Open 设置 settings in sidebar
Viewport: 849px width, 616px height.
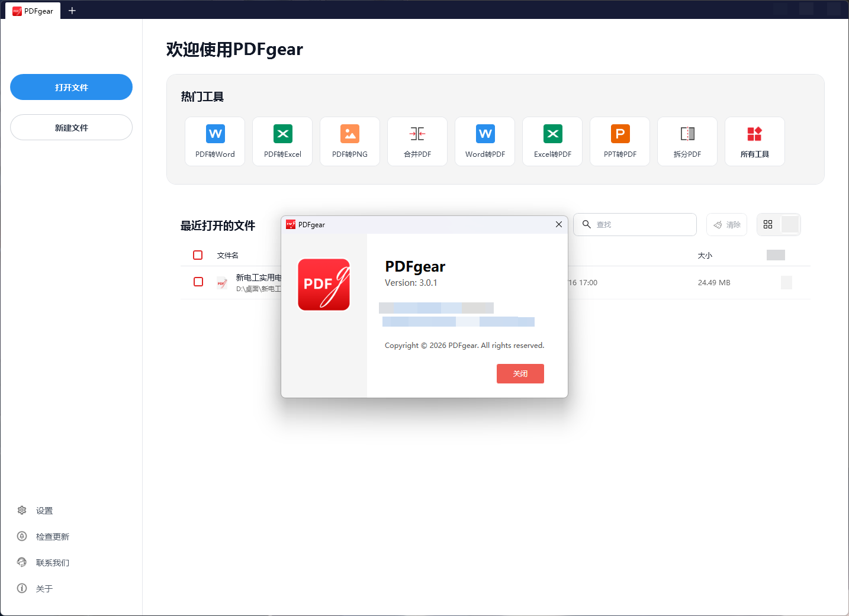pos(36,511)
